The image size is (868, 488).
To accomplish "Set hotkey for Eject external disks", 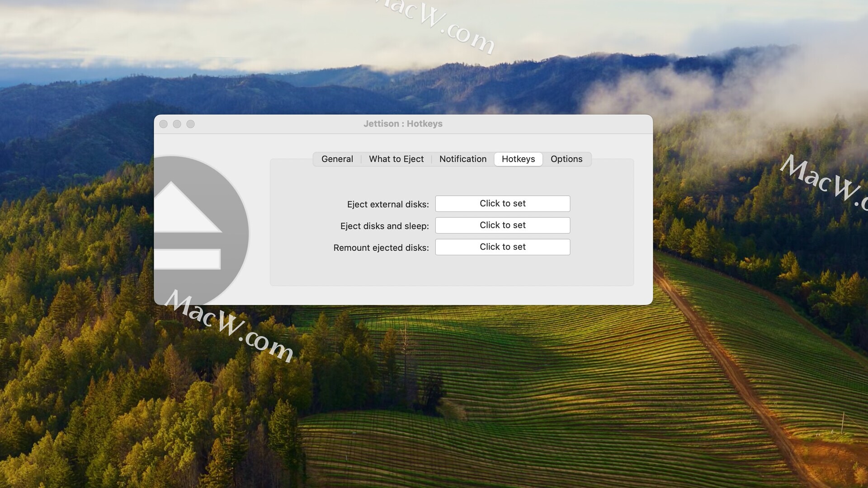I will [x=502, y=204].
